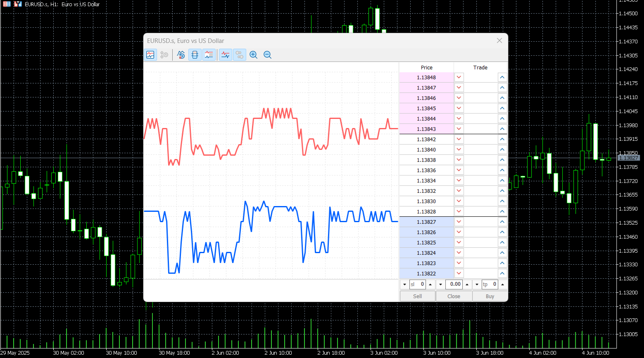Click red down arrow at price 1.13848
Image resolution: width=644 pixels, height=358 pixels.
coord(459,77)
